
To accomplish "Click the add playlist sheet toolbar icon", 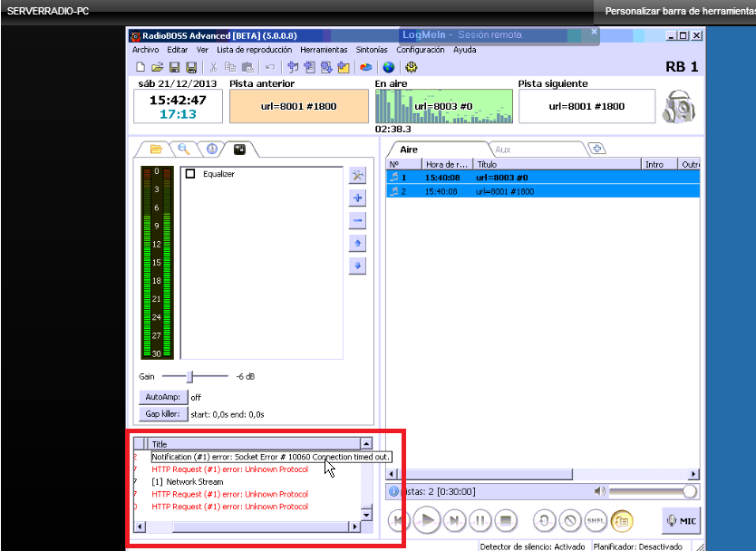I will click(x=309, y=67).
